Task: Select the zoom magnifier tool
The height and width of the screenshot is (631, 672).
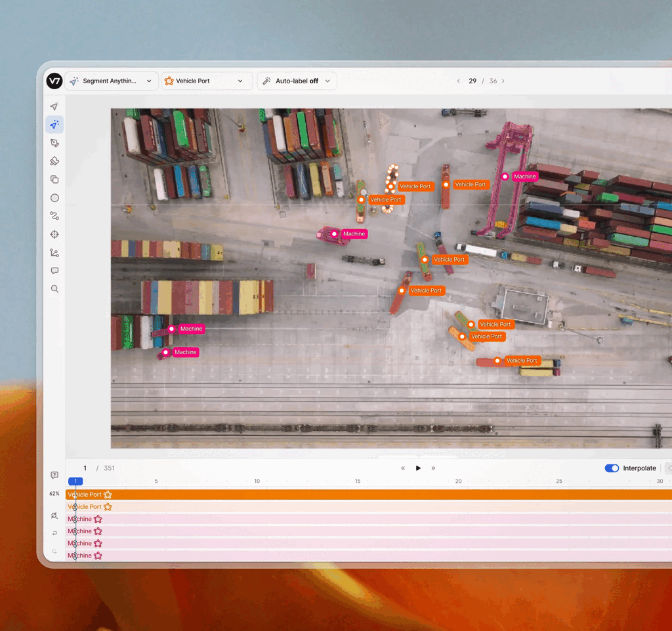Action: (x=54, y=289)
